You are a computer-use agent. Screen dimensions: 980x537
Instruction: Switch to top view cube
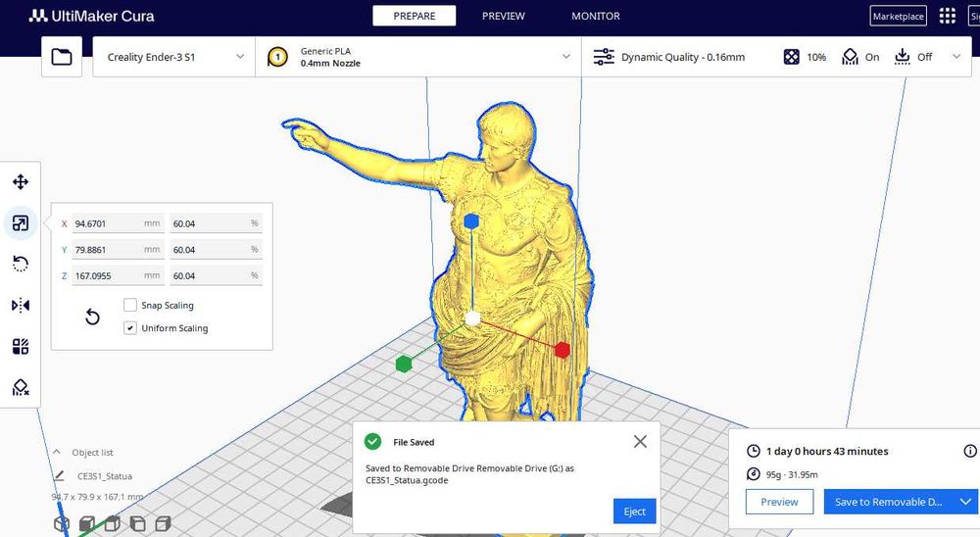coord(113,522)
